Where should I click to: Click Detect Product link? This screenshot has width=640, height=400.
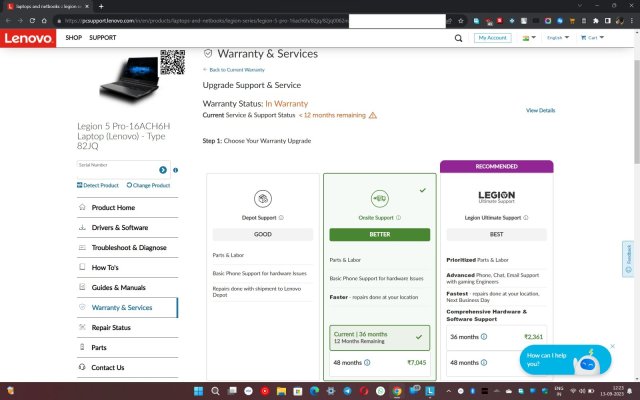coord(98,185)
